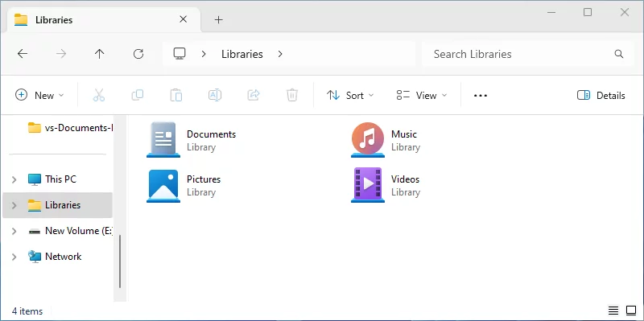Go back with the left arrow
The width and height of the screenshot is (644, 321).
(x=23, y=54)
